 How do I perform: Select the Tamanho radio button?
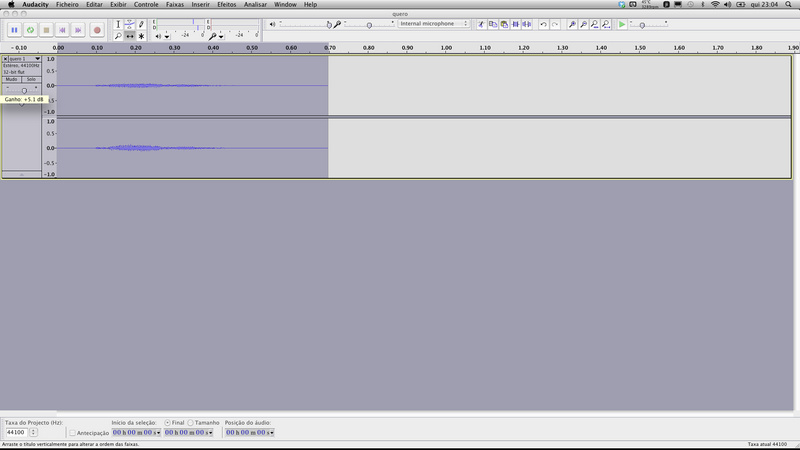pos(190,422)
